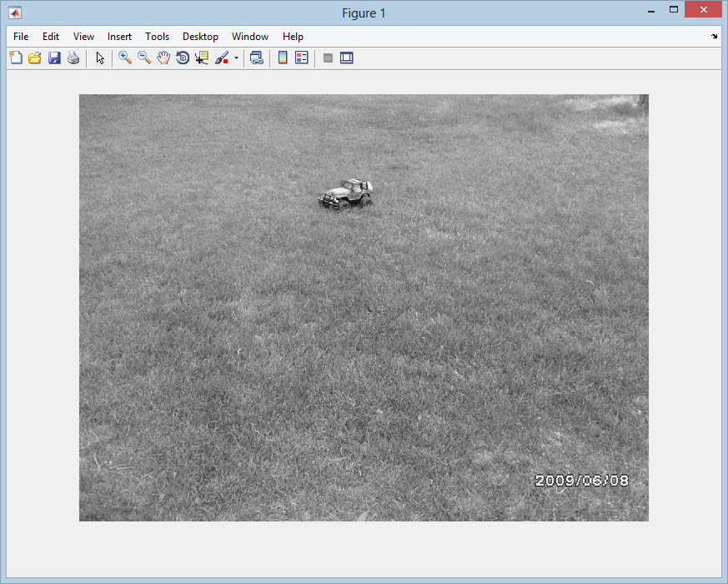The width and height of the screenshot is (728, 584).
Task: Activate the Zoom In tool
Action: [x=125, y=58]
